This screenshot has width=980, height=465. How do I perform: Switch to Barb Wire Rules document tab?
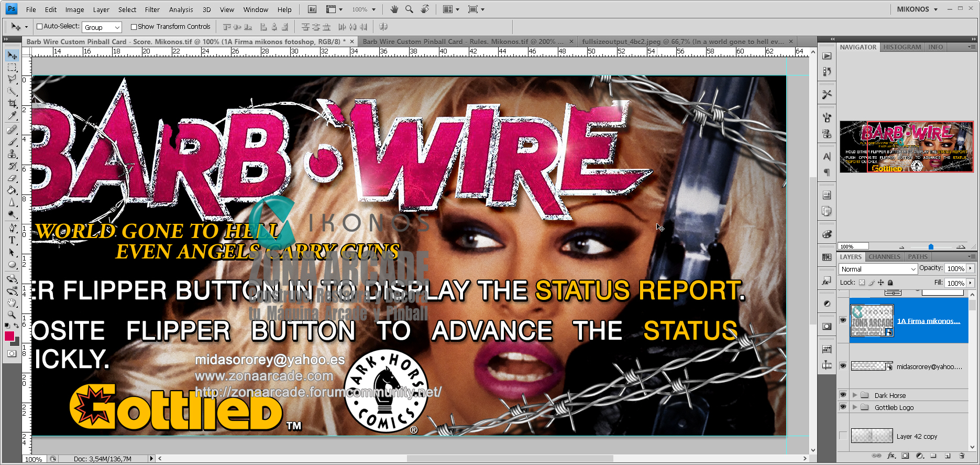[x=464, y=41]
